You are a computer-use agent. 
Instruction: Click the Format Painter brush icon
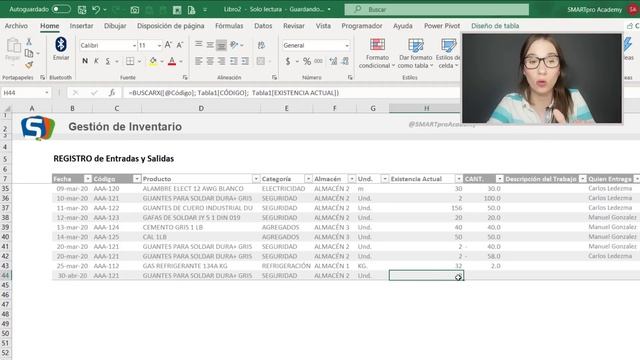click(x=29, y=64)
